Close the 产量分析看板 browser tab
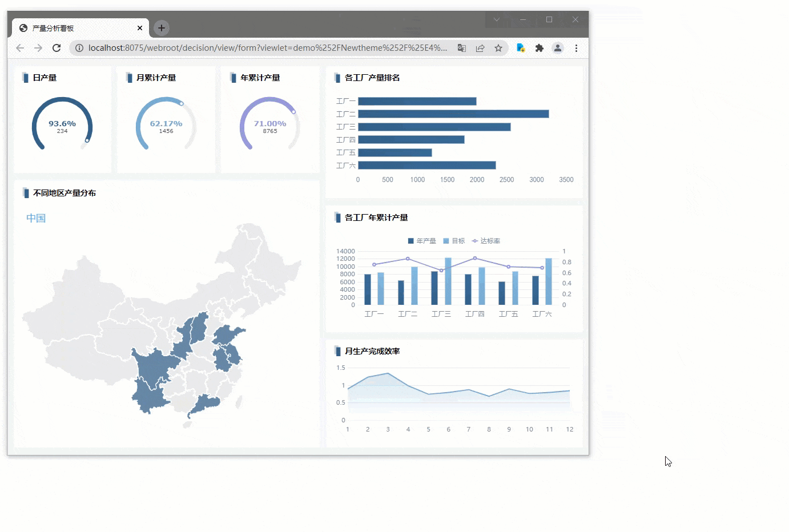The image size is (789, 532). click(140, 28)
